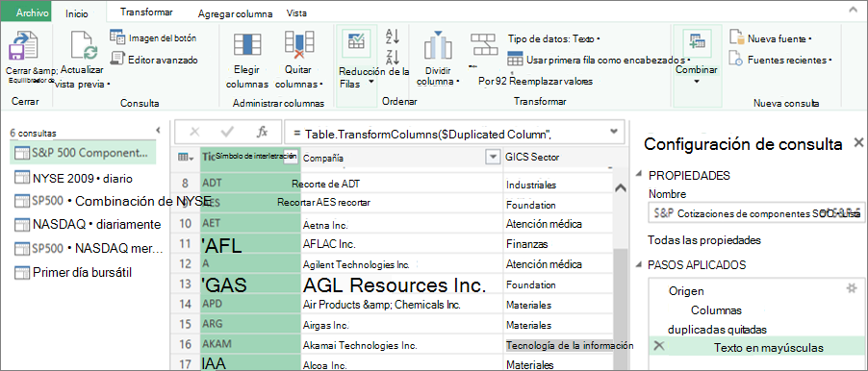Select the S&P 500 Component query
Viewport: 868px width, 371px height.
[83, 153]
